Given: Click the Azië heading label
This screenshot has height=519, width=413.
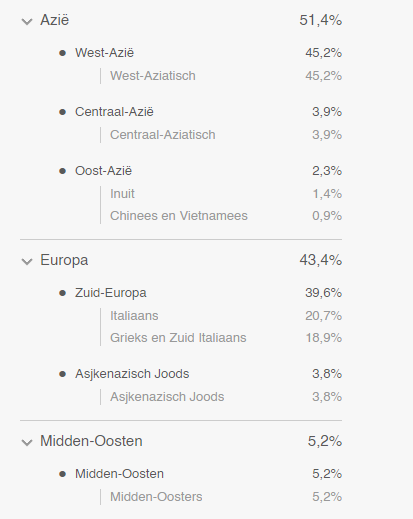Looking at the screenshot, I should pyautogui.click(x=55, y=20).
